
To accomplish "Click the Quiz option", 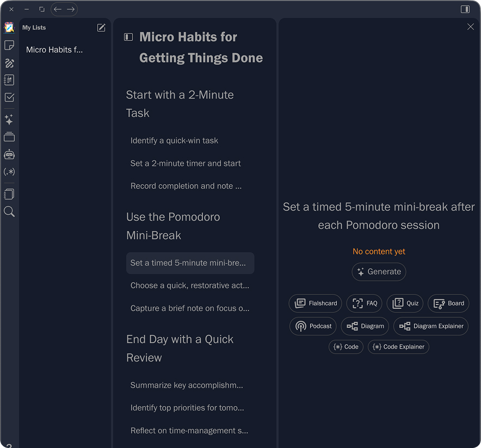I will coord(405,303).
